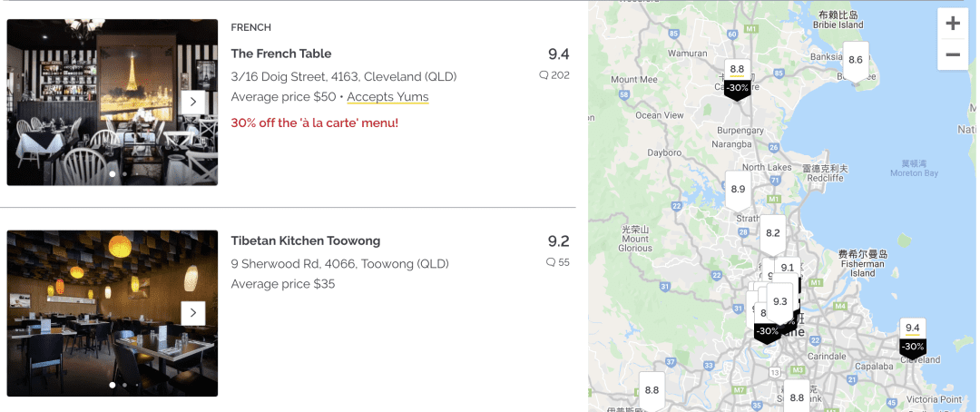This screenshot has width=980, height=412.
Task: Open The French Table 202 reviews count
Action: pyautogui.click(x=554, y=75)
